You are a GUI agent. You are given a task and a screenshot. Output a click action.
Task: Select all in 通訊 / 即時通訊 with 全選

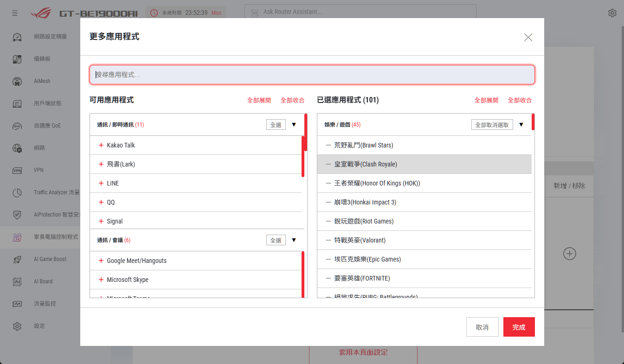click(x=276, y=125)
